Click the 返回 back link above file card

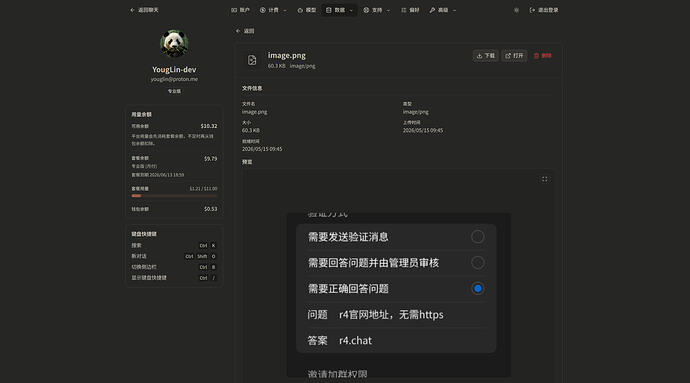245,31
